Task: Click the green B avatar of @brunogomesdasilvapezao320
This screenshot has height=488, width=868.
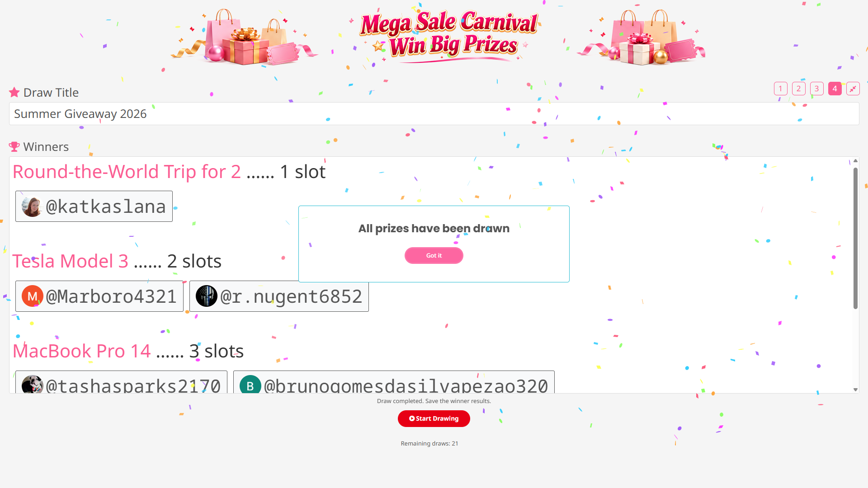Action: 250,385
